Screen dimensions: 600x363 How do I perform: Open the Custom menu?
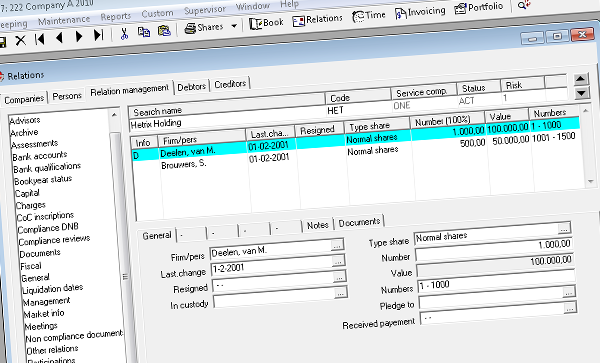pyautogui.click(x=157, y=14)
